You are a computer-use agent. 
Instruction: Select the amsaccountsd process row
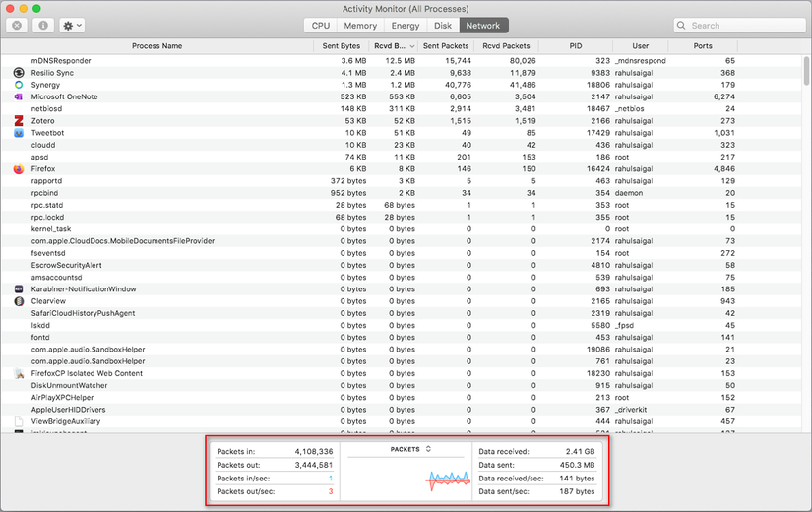coord(402,278)
